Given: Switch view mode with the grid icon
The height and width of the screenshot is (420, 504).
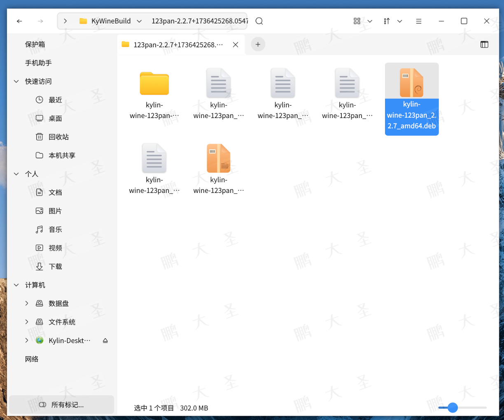Looking at the screenshot, I should click(357, 21).
